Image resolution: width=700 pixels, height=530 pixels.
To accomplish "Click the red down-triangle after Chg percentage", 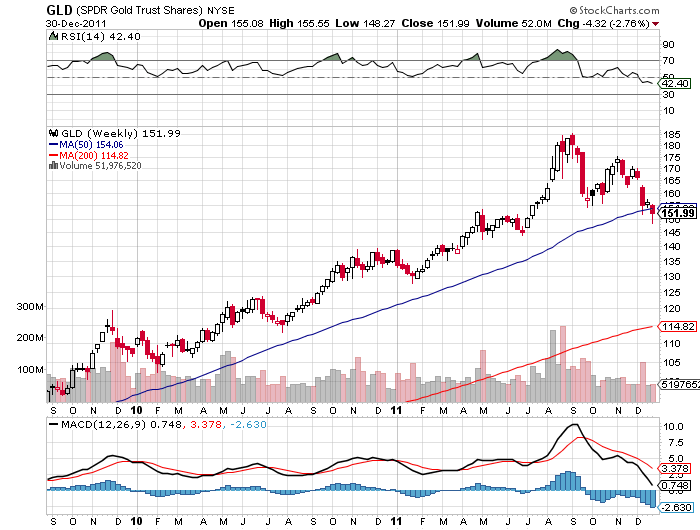I will [655, 24].
